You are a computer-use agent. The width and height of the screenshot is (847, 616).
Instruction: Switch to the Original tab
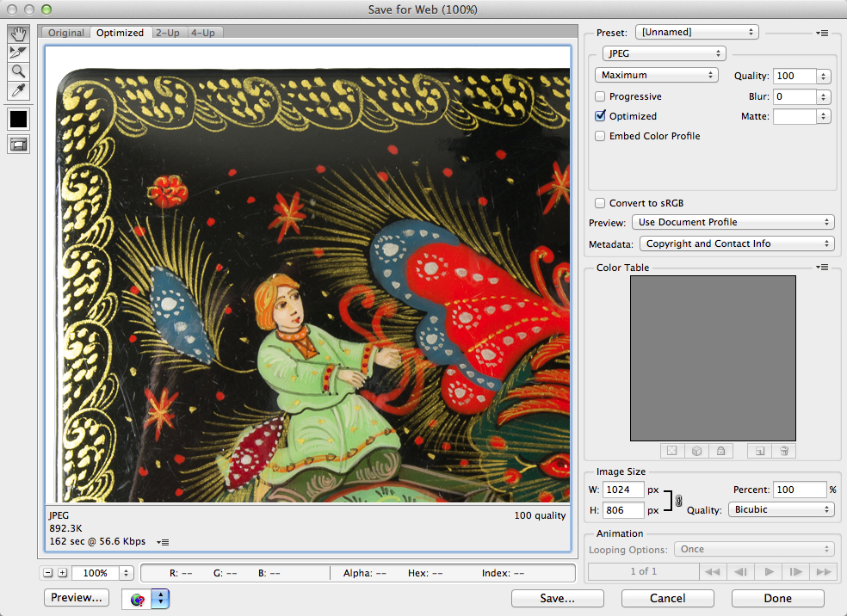(66, 33)
